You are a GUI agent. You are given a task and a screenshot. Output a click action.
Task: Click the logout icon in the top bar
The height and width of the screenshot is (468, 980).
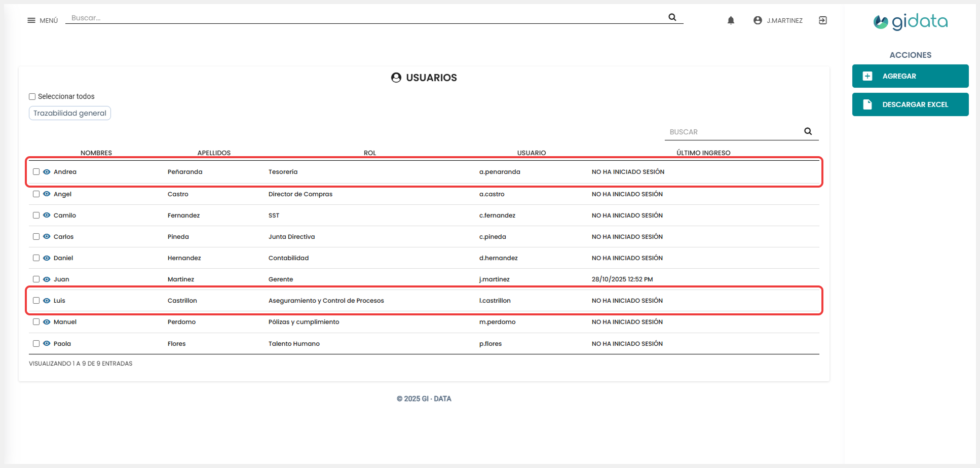click(823, 20)
